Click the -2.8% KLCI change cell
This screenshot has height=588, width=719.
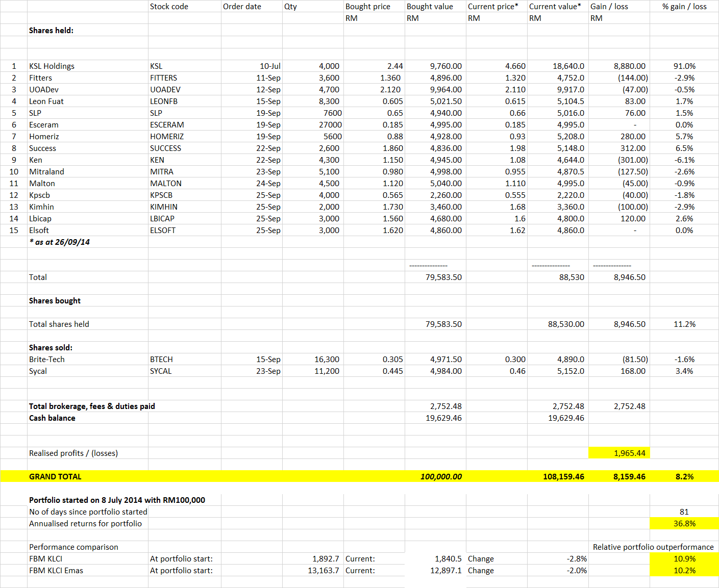[558, 558]
